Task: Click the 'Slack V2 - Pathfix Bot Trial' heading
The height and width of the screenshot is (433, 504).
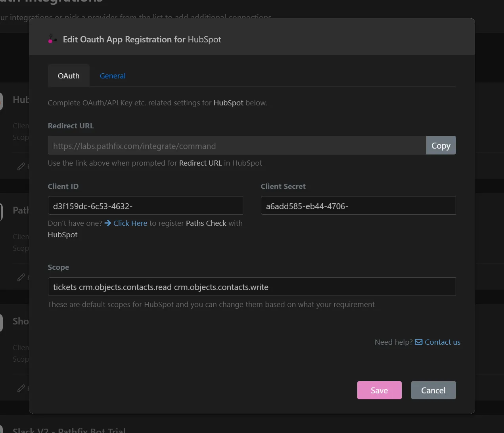Action: tap(69, 430)
